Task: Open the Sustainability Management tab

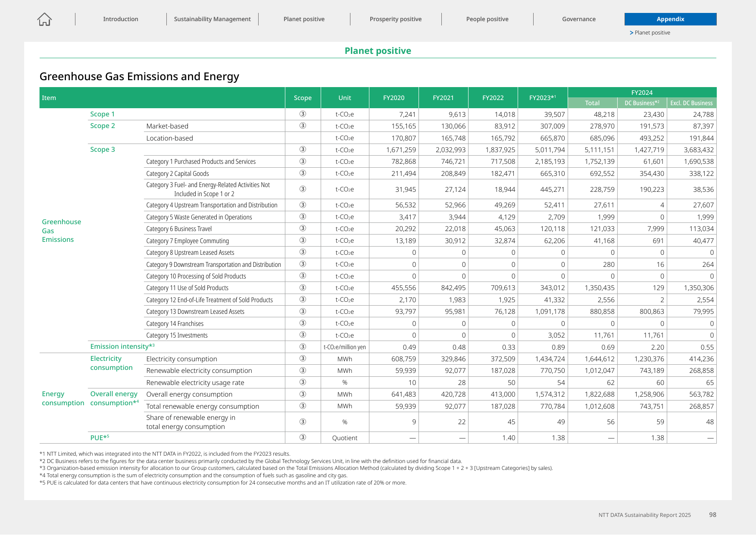Action: 212,19
